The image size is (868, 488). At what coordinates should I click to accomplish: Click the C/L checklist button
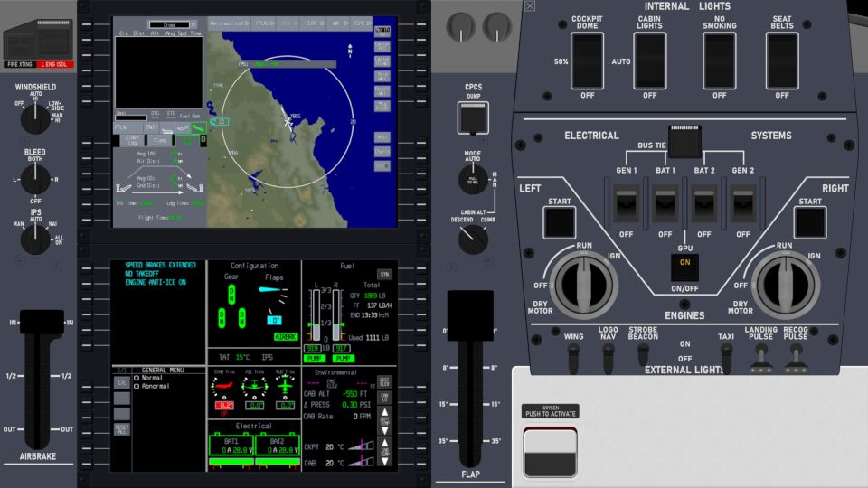(x=122, y=383)
